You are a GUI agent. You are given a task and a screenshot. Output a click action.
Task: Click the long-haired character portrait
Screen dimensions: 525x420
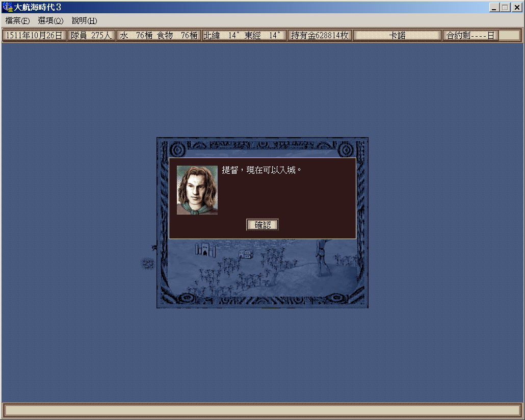pos(197,190)
